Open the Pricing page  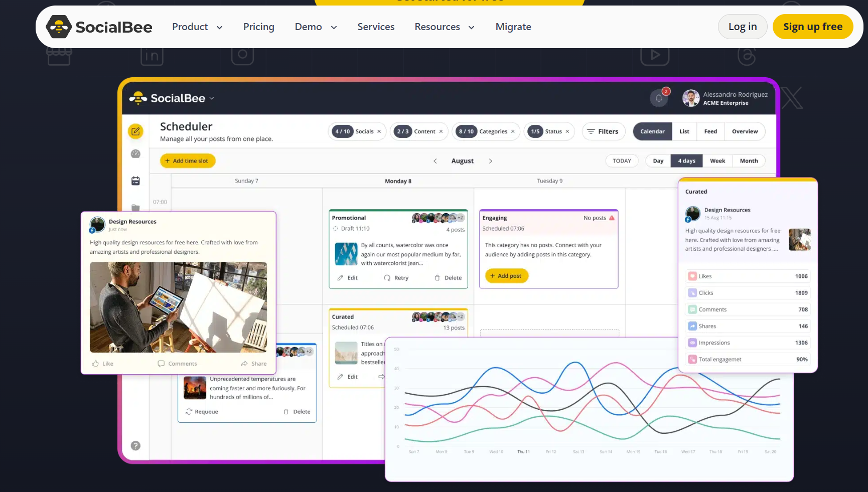click(x=259, y=27)
